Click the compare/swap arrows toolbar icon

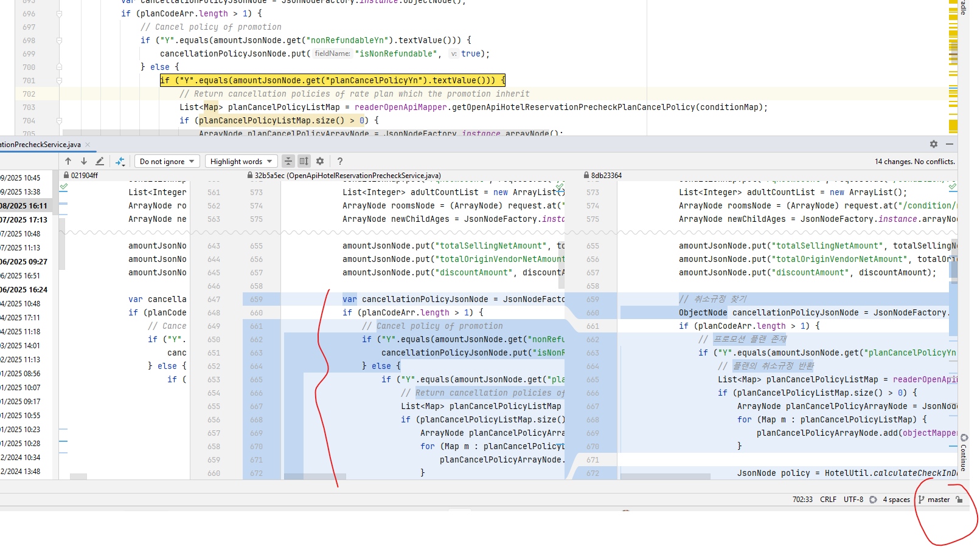120,161
